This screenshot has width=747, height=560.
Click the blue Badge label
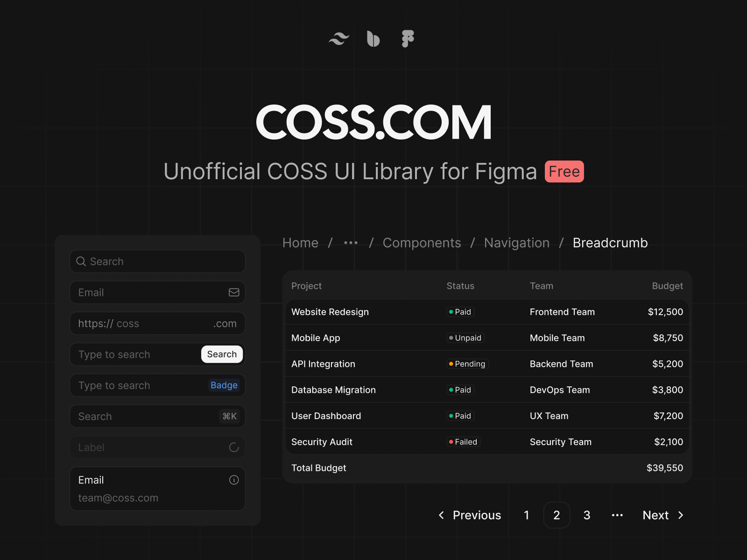224,385
